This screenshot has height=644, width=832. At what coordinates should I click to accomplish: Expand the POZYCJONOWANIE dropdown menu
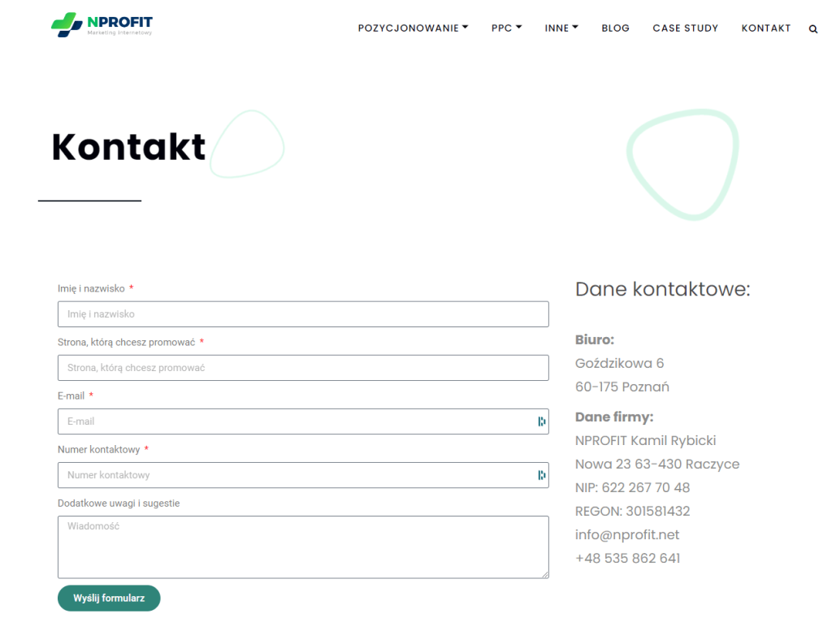coord(413,28)
